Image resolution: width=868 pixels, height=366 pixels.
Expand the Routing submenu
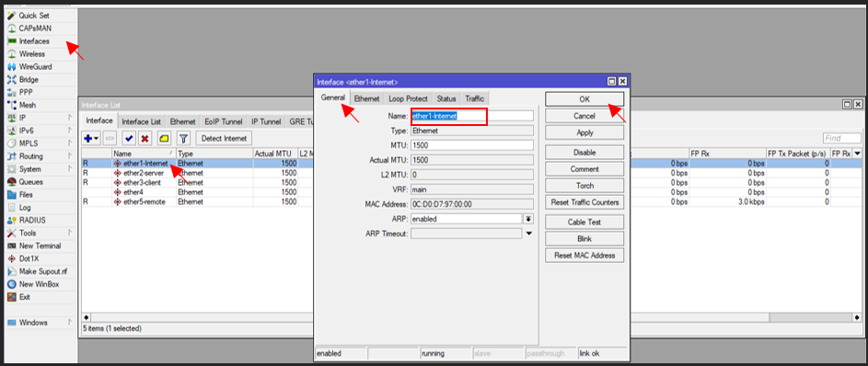pyautogui.click(x=70, y=156)
